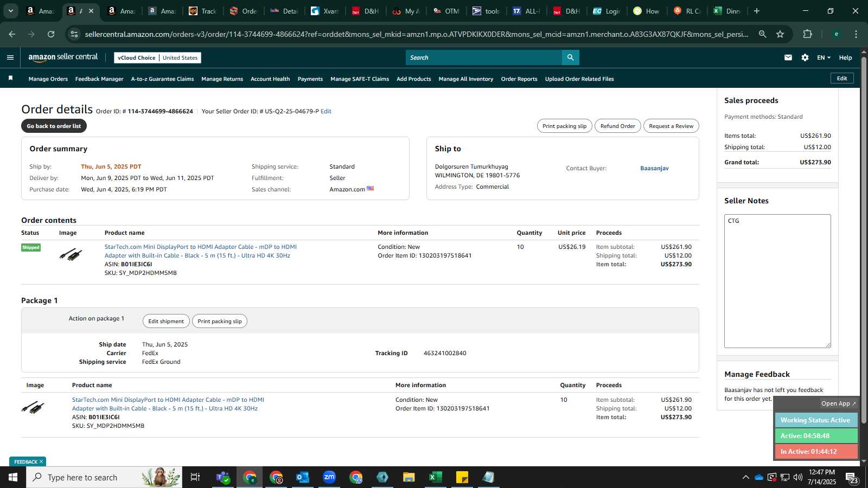Open Account Health page
This screenshot has height=488, width=868.
(x=270, y=79)
